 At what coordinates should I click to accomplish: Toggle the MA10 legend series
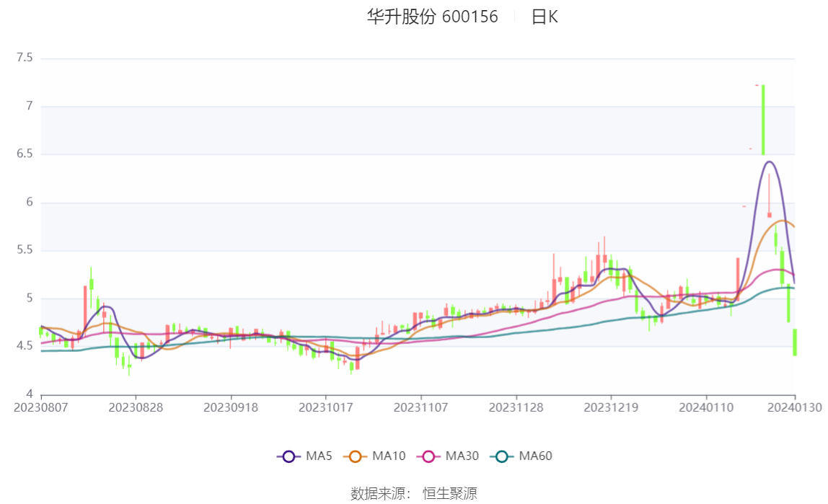(374, 456)
